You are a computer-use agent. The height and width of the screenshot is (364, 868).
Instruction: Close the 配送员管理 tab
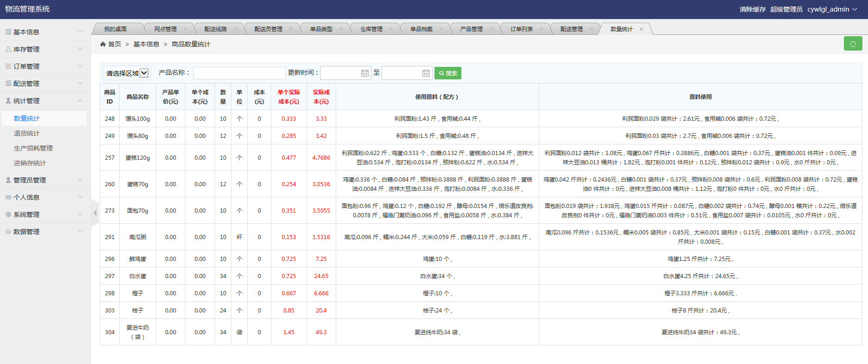[291, 29]
